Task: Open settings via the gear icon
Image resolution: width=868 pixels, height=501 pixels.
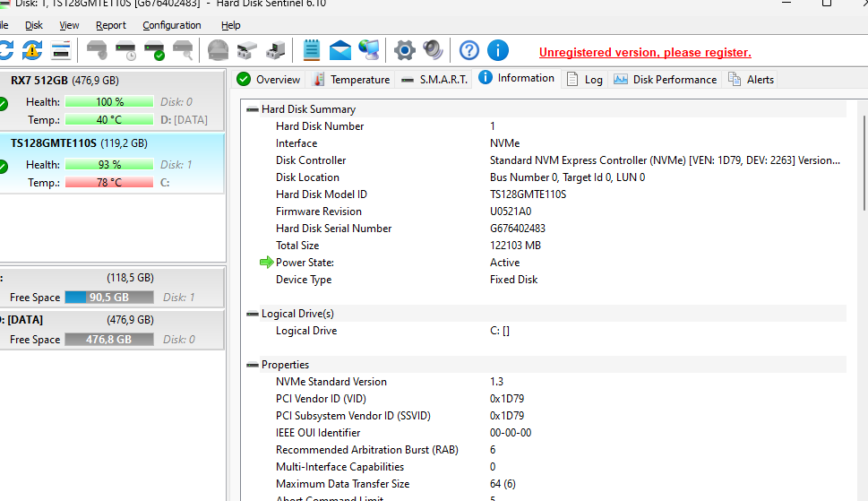Action: [x=405, y=50]
